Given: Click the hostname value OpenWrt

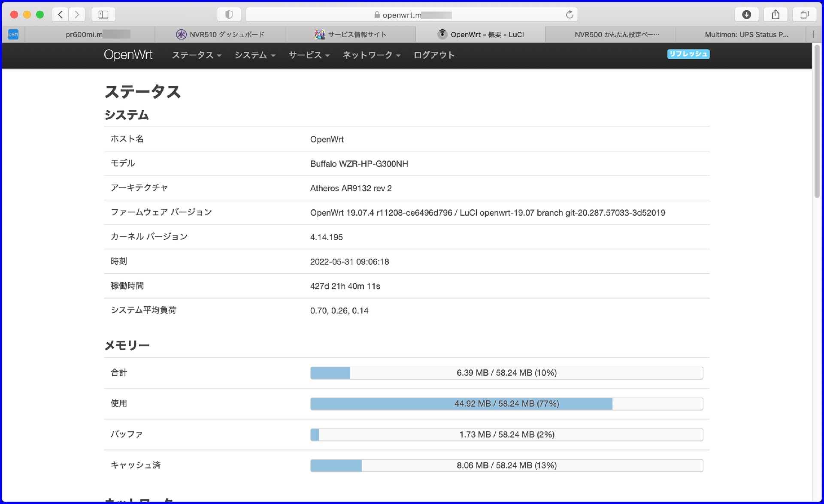Looking at the screenshot, I should [327, 139].
